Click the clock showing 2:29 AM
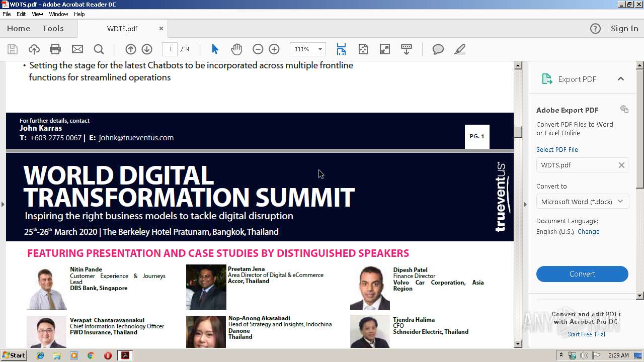The width and height of the screenshot is (644, 362). click(618, 355)
